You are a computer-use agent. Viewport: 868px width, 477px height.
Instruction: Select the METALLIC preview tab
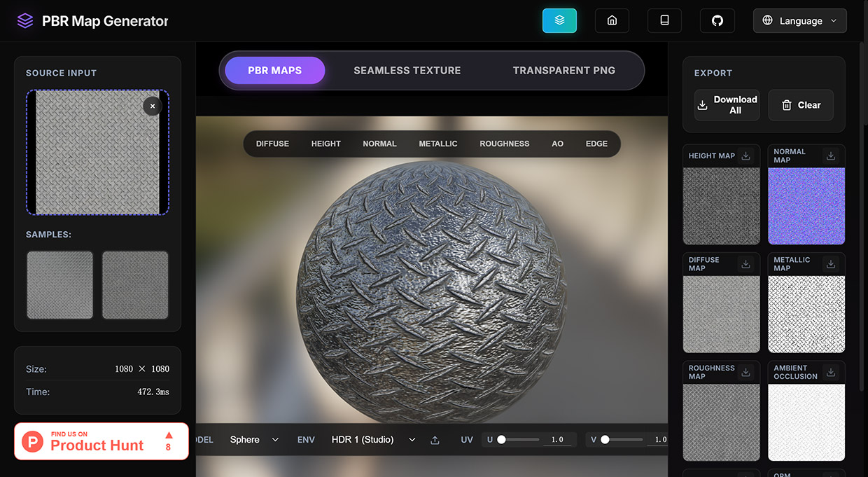(x=438, y=144)
